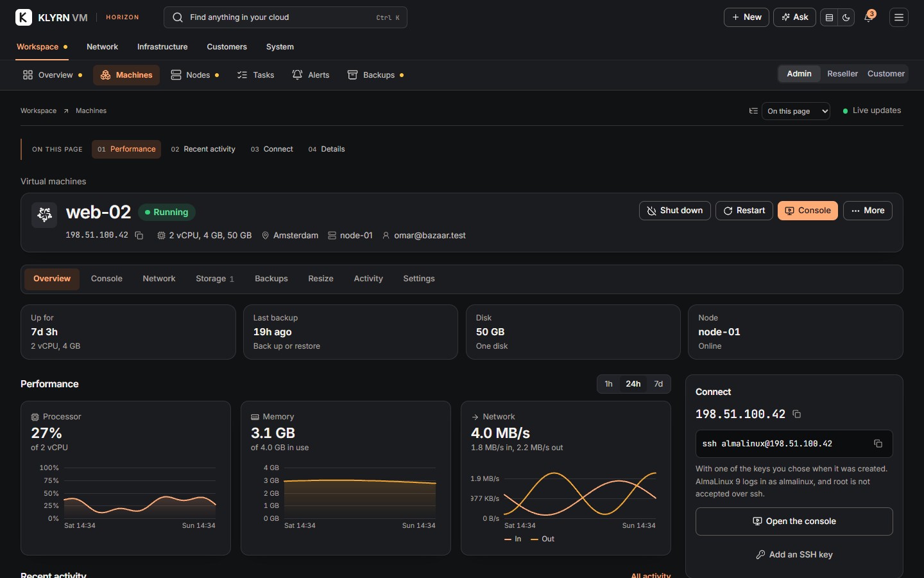This screenshot has width=924, height=578.
Task: Switch to the Nodes sub-navigation tab
Action: (195, 75)
